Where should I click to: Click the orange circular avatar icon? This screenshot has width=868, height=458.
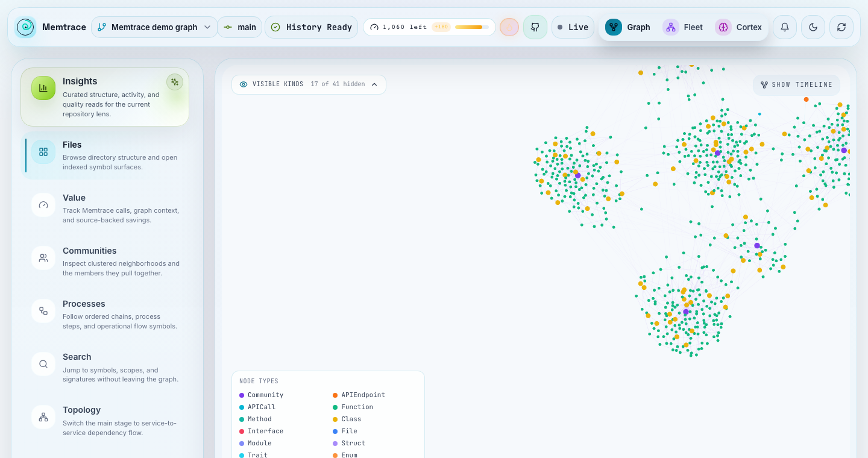[x=509, y=27]
